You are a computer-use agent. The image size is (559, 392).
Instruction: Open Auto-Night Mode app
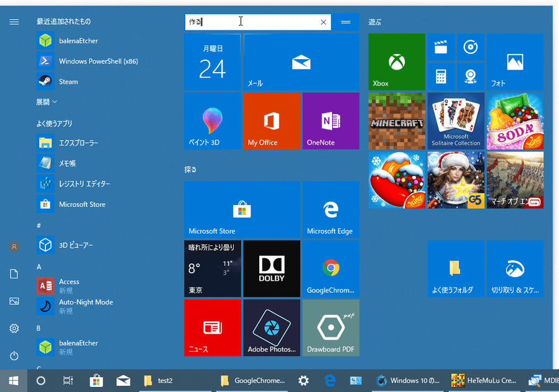point(75,306)
